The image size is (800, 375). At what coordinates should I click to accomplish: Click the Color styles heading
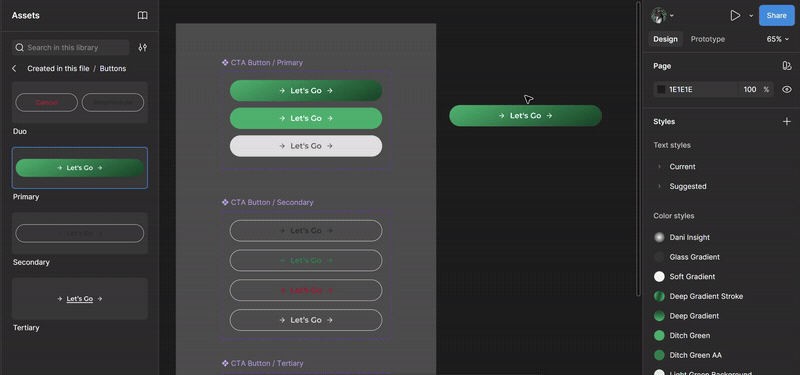click(673, 216)
